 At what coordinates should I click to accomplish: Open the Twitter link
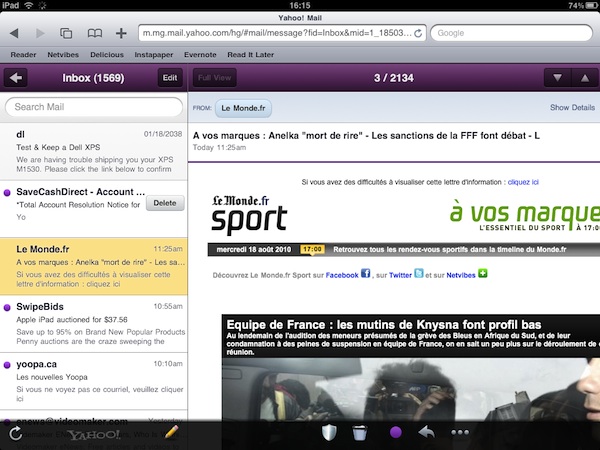[400, 275]
